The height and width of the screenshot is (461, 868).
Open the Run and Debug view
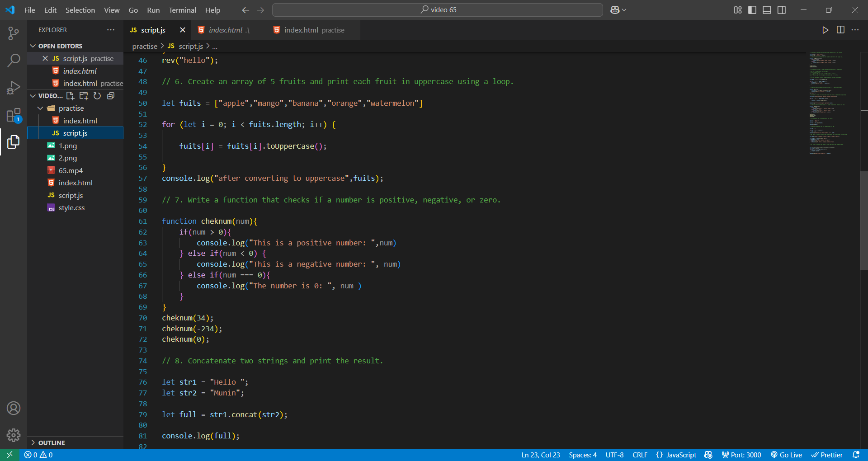point(14,87)
